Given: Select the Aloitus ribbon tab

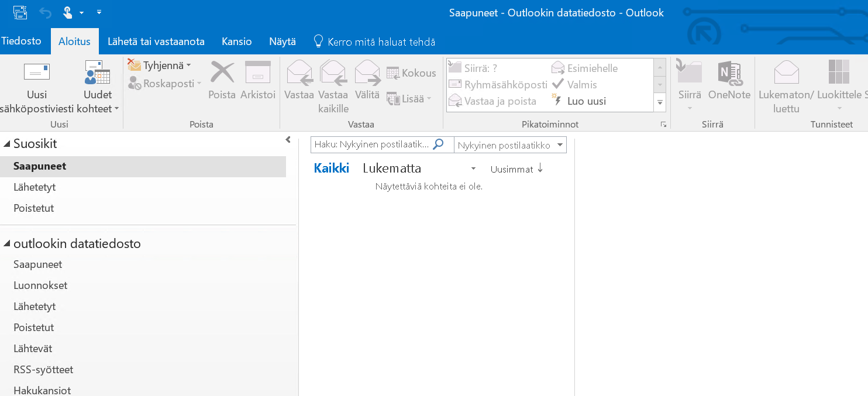Looking at the screenshot, I should (75, 42).
